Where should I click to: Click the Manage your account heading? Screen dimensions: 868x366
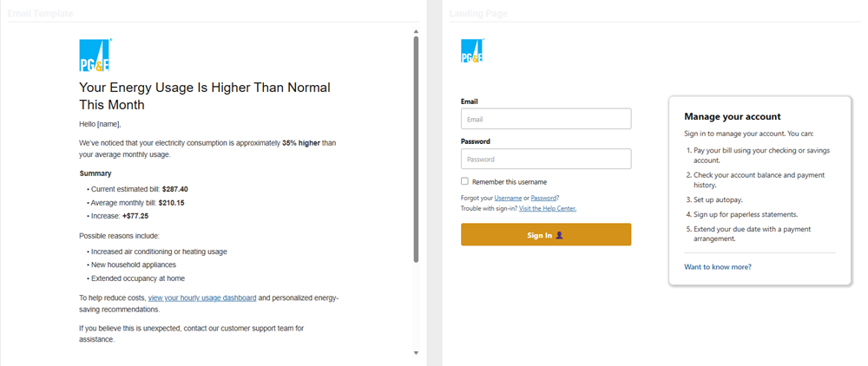pyautogui.click(x=733, y=117)
